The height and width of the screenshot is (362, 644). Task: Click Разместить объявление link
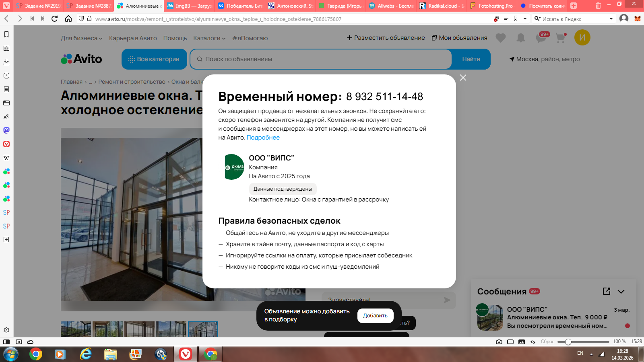(x=386, y=38)
